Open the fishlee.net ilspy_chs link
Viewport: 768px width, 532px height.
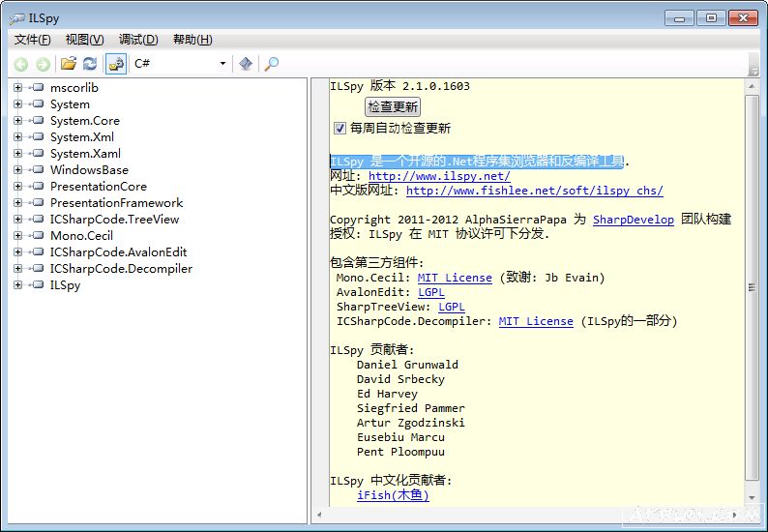(534, 191)
